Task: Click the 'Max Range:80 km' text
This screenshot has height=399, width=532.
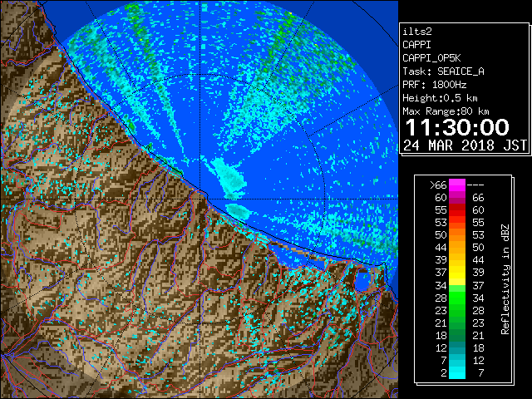Action: [446, 111]
